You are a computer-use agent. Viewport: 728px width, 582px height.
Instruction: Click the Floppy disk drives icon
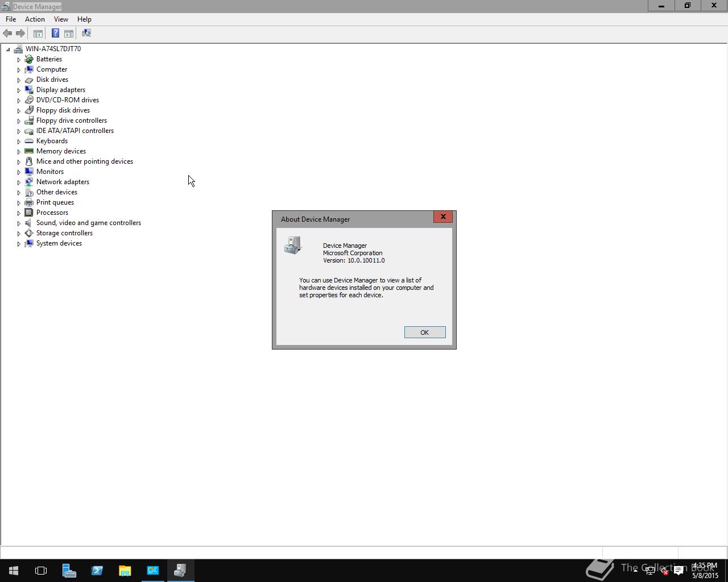click(29, 110)
